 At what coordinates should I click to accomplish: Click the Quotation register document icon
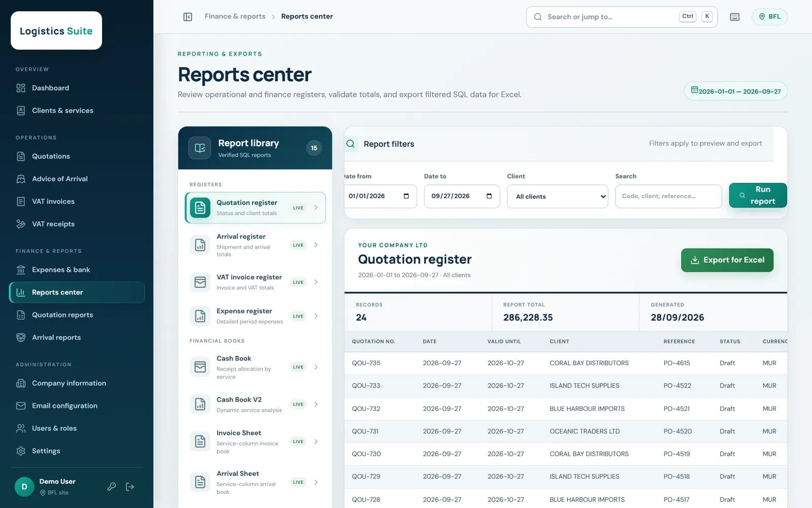(x=200, y=208)
